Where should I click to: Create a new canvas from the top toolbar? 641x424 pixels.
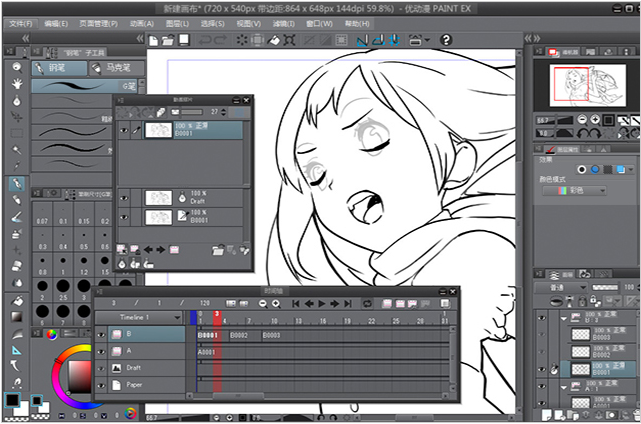click(154, 40)
